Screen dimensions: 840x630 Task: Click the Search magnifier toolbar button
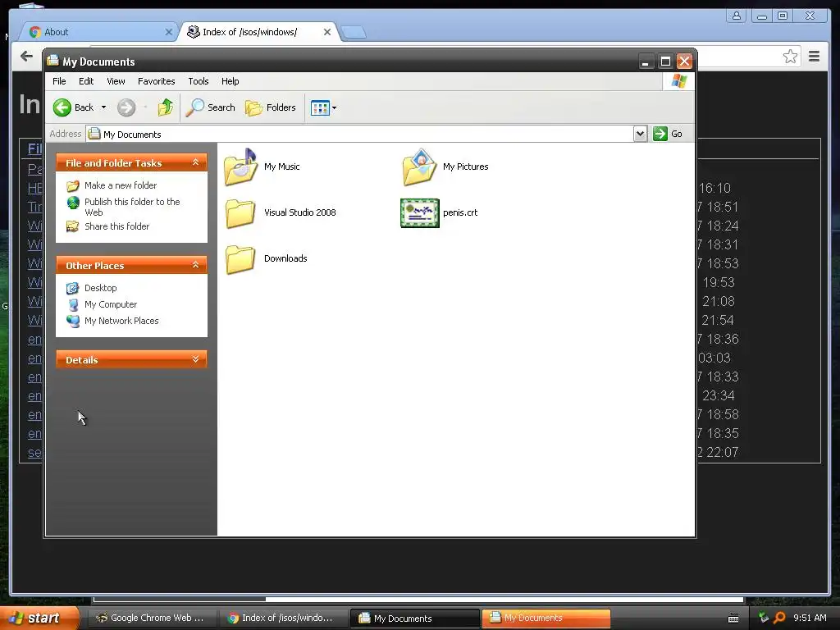pyautogui.click(x=211, y=107)
